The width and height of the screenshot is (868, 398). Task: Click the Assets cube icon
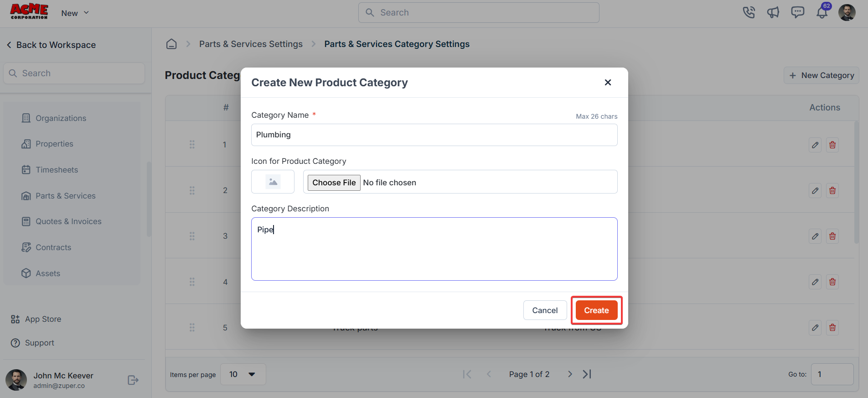26,273
